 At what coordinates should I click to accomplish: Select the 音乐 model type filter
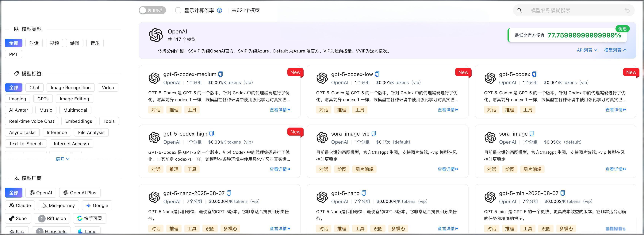(95, 43)
